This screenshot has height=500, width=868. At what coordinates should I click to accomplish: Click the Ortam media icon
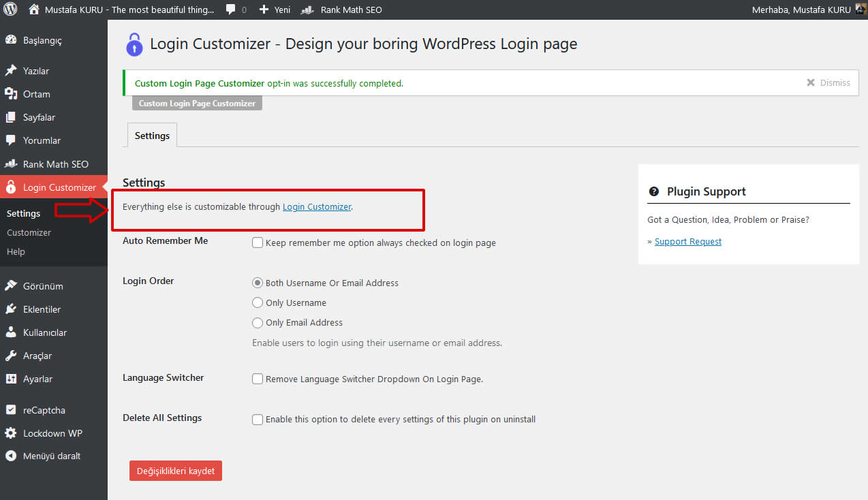tap(11, 94)
